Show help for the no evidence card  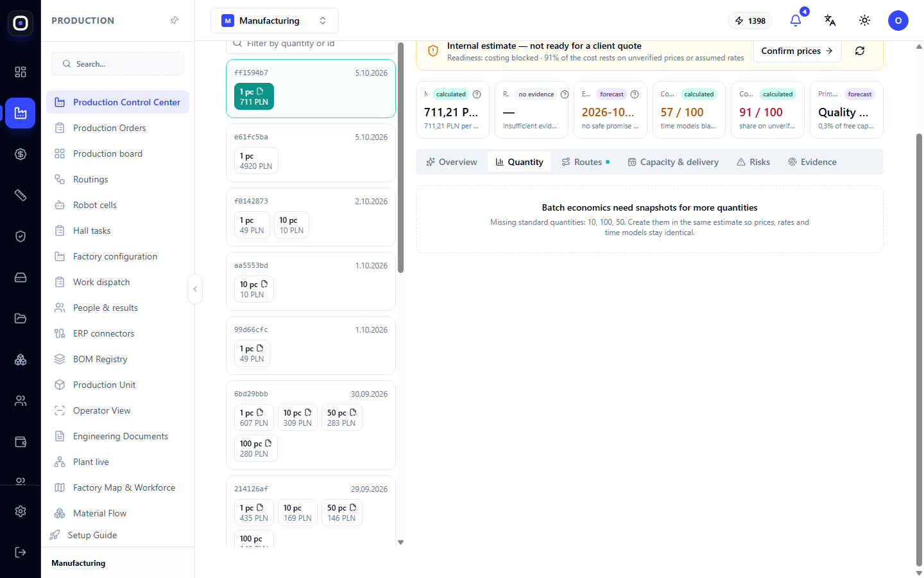coord(565,94)
